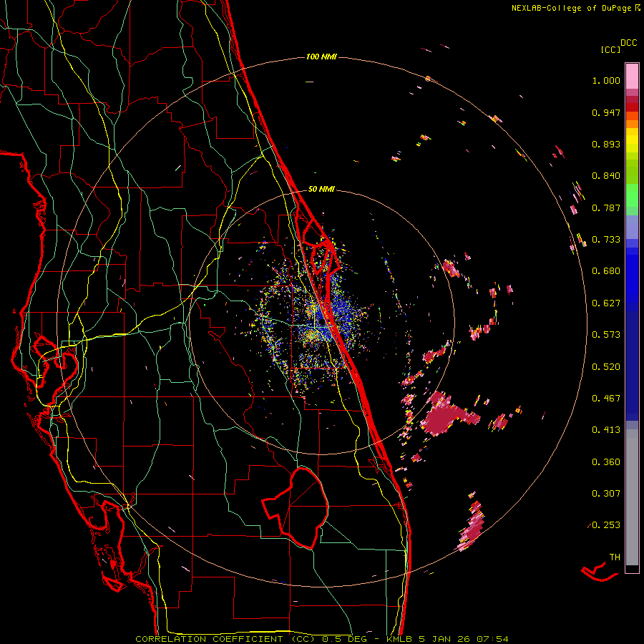Select the 0.253 scale value
Viewport: 644px width, 644px height.
pyautogui.click(x=606, y=525)
